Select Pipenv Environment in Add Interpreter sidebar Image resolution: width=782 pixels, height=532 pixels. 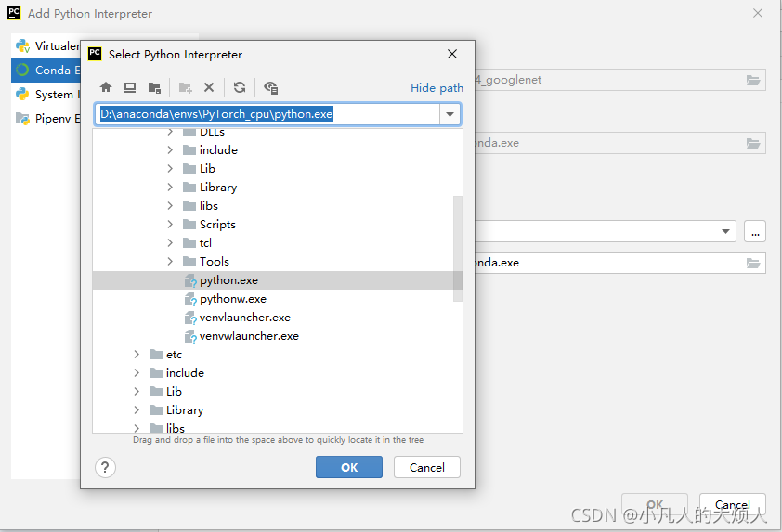pyautogui.click(x=46, y=118)
